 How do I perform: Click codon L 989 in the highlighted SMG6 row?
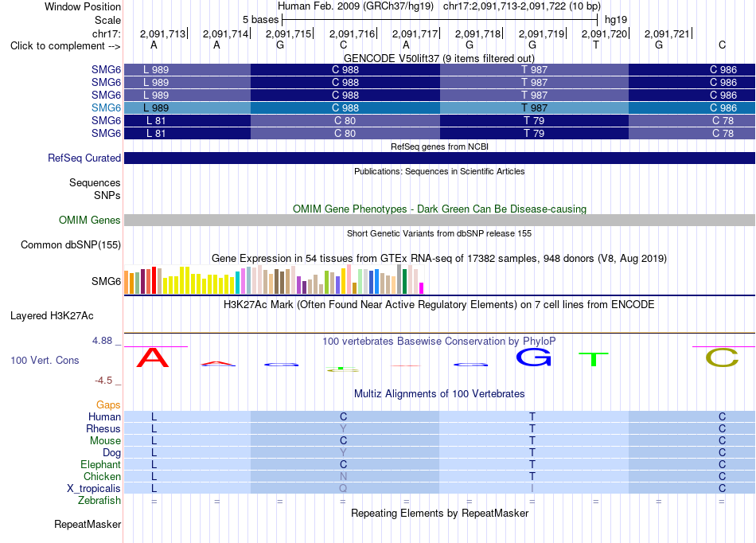[x=187, y=107]
